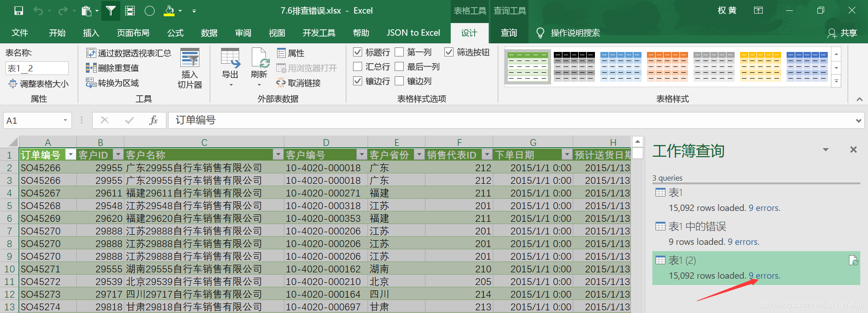Expand table styles gallery More arrow
Viewport: 868px width, 313px height.
click(836, 82)
